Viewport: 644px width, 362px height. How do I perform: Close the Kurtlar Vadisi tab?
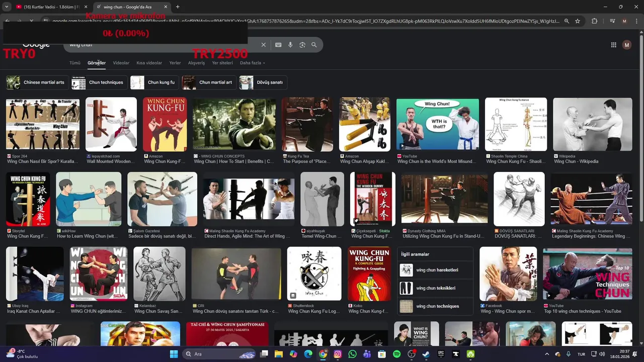pyautogui.click(x=86, y=7)
